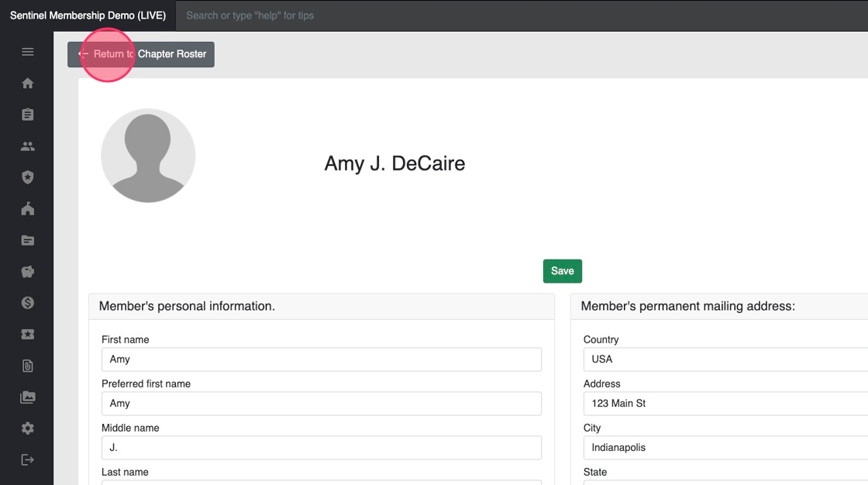Open the paperclip attachments icon
The height and width of the screenshot is (485, 868).
28,366
